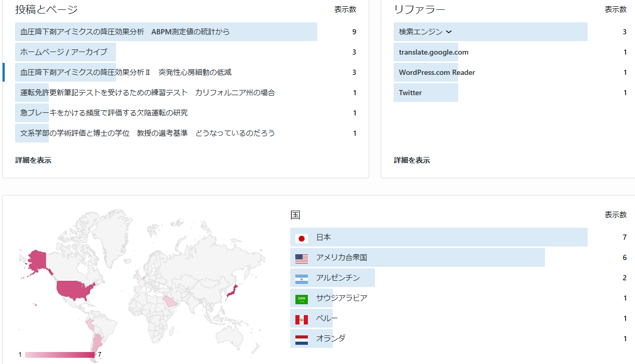Click the Netherlands flag icon

(x=302, y=340)
